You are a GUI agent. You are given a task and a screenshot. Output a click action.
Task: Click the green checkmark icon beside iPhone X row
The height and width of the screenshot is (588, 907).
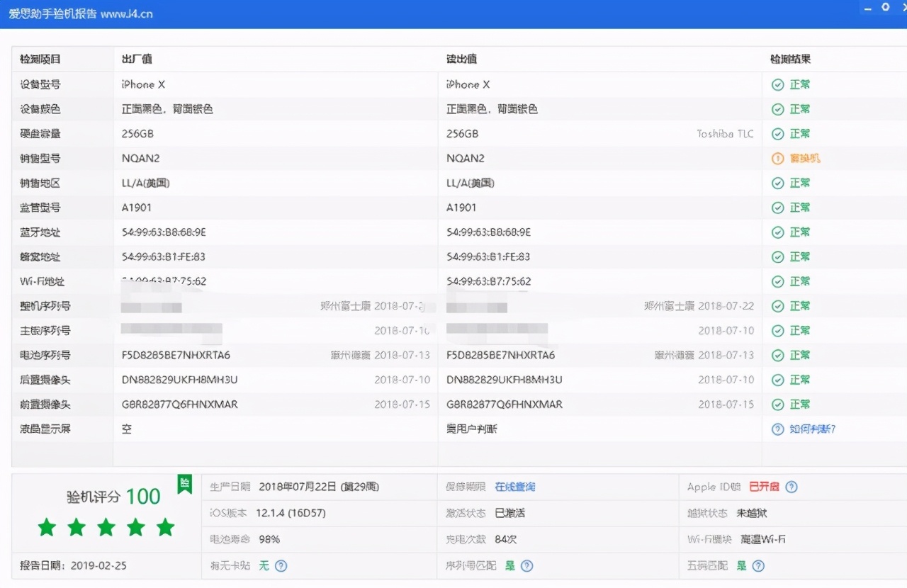tap(777, 84)
